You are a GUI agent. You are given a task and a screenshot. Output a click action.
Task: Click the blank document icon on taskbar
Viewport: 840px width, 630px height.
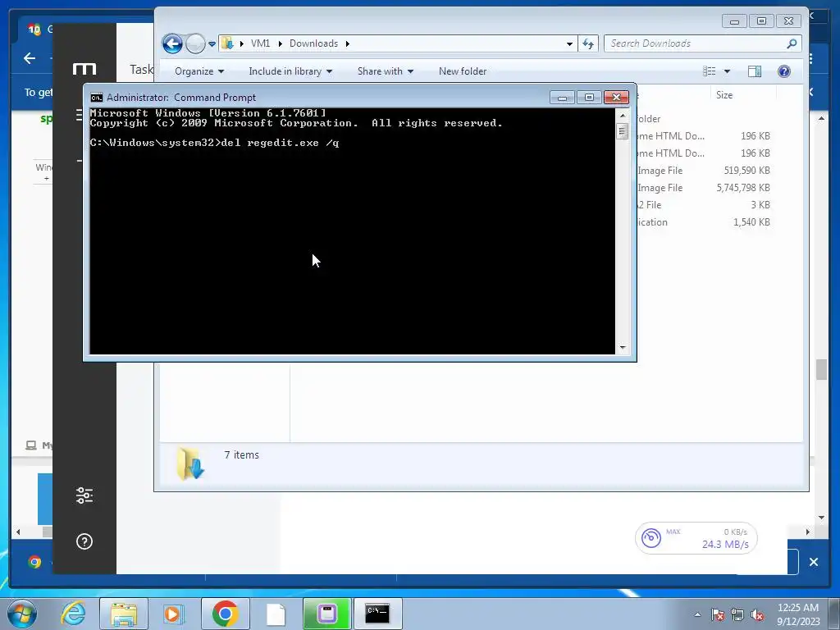(276, 614)
